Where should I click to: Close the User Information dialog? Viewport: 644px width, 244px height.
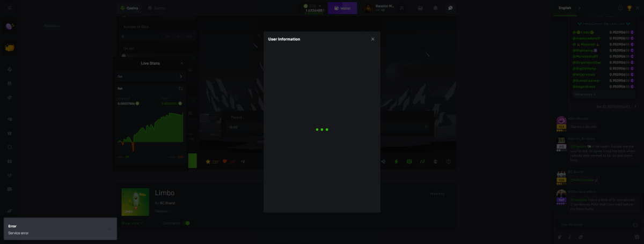click(x=373, y=39)
